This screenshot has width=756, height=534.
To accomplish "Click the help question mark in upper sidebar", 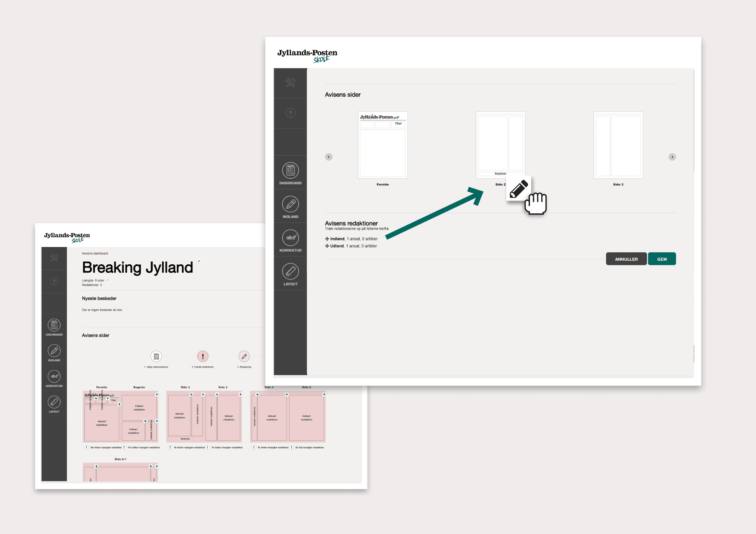I will (290, 113).
